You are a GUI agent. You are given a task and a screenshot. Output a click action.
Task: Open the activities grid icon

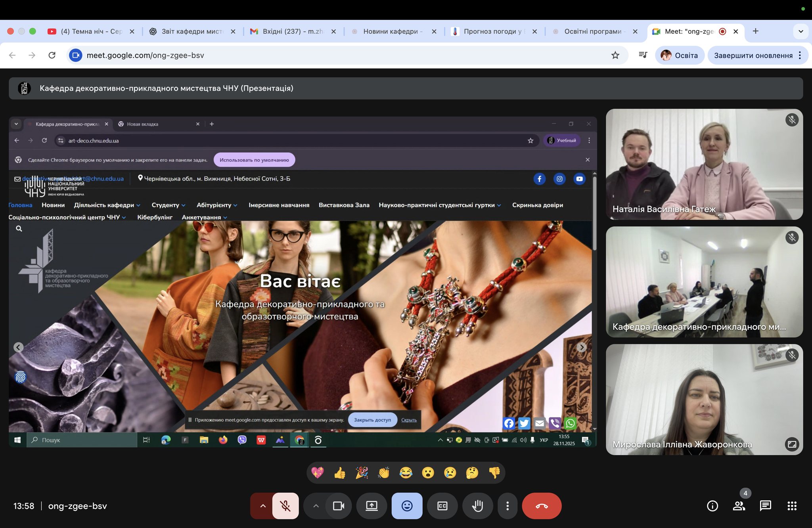tap(792, 506)
